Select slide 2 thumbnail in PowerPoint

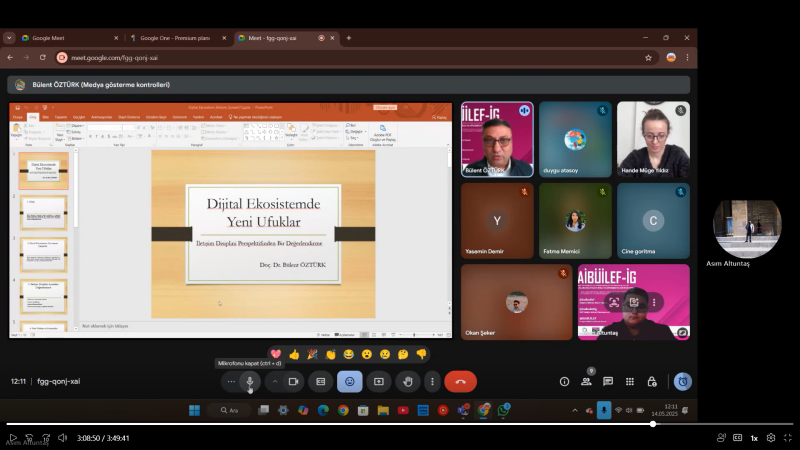point(43,213)
